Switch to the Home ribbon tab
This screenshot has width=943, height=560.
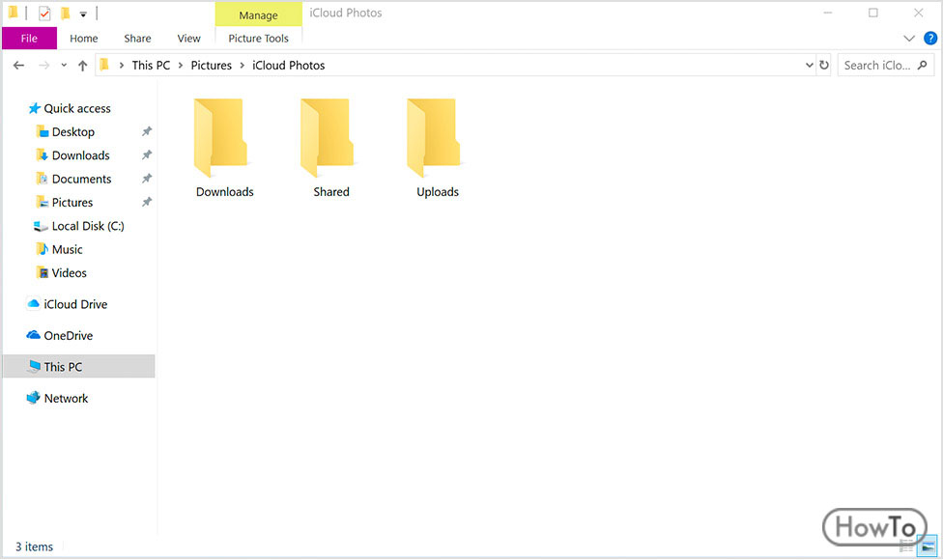84,39
